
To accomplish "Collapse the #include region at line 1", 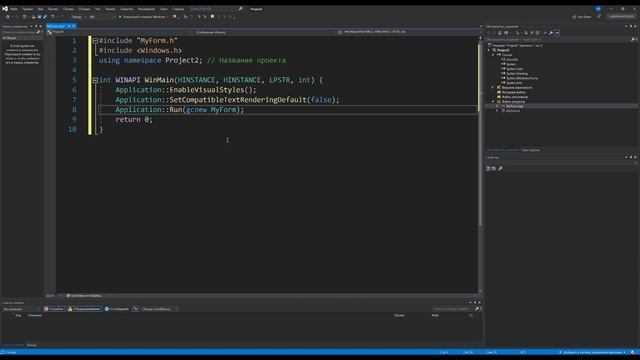I will (95, 40).
